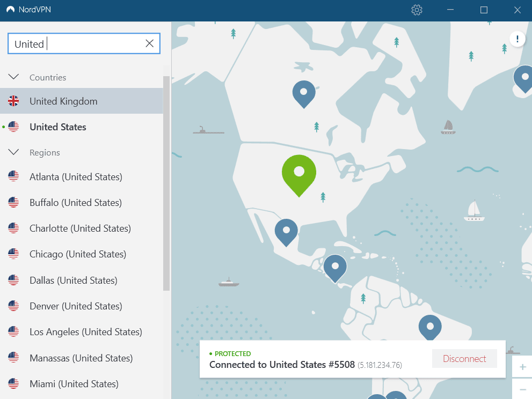
Task: Click the flag icon beside Buffalo
Action: pyautogui.click(x=13, y=202)
